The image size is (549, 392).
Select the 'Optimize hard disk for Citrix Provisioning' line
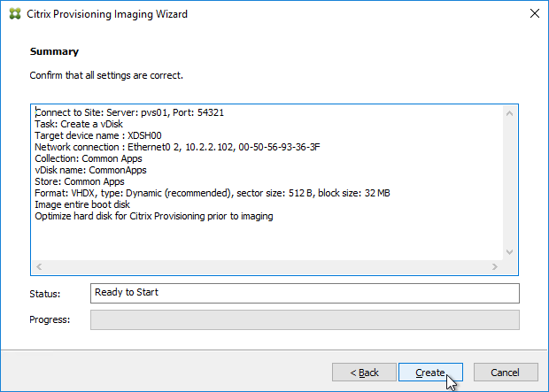pyautogui.click(x=154, y=216)
